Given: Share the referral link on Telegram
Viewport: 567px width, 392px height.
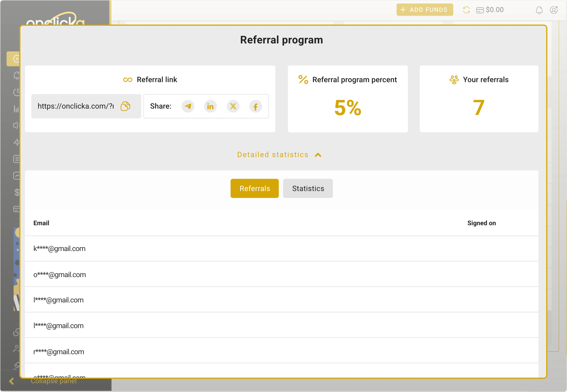Looking at the screenshot, I should click(188, 106).
